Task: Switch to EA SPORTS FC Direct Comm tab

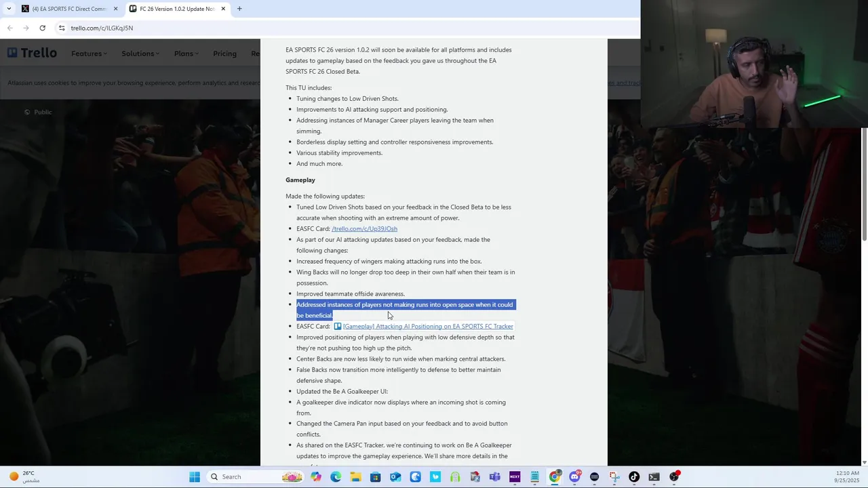Action: click(x=68, y=9)
